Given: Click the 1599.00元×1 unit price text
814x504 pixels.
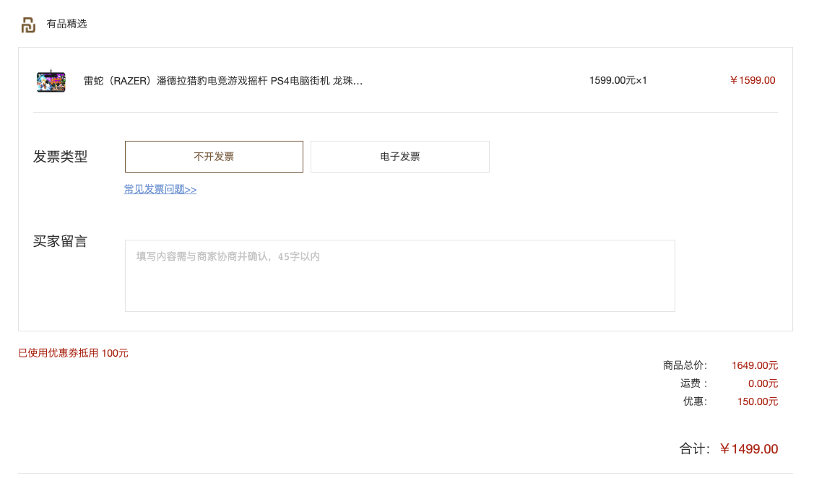Looking at the screenshot, I should [618, 80].
